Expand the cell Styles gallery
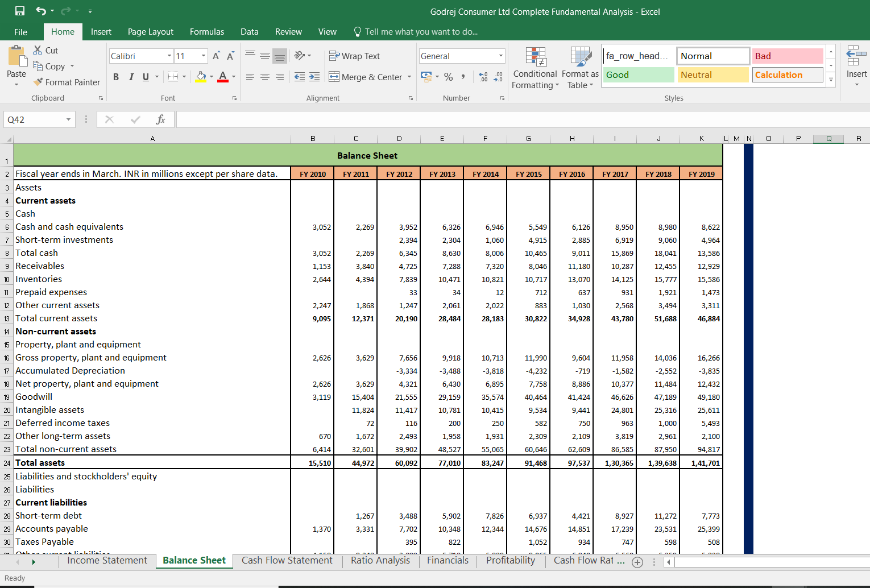The image size is (870, 588). click(x=831, y=80)
